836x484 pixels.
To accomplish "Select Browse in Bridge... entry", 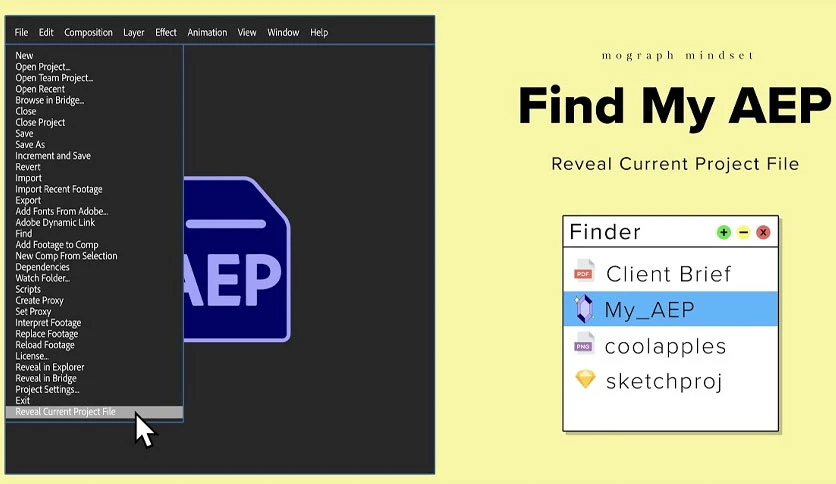I will 50,100.
